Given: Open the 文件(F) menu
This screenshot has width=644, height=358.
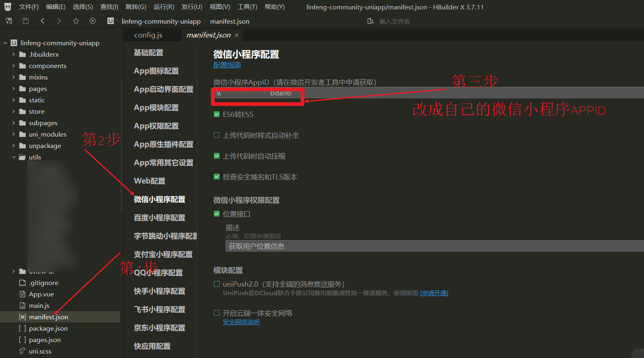Looking at the screenshot, I should [29, 7].
